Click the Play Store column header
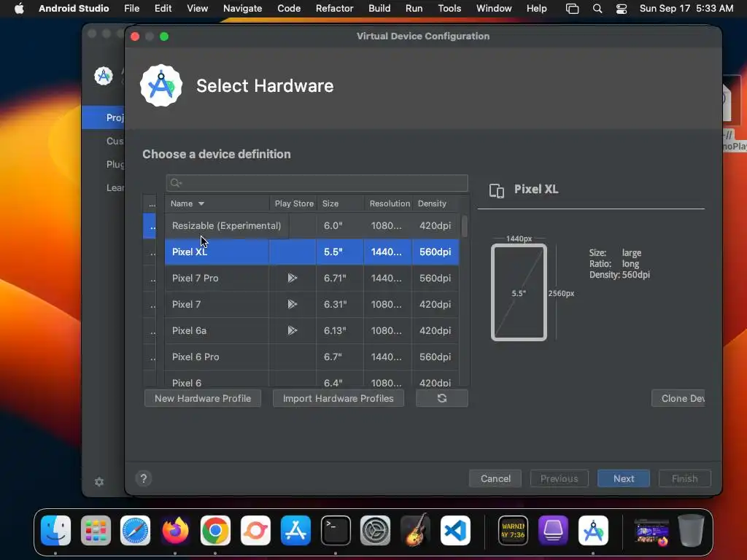Viewport: 747px width, 560px height. (x=294, y=203)
